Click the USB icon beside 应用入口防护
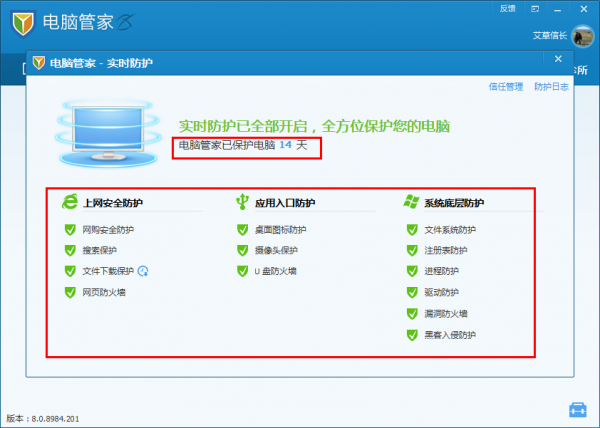 (242, 202)
